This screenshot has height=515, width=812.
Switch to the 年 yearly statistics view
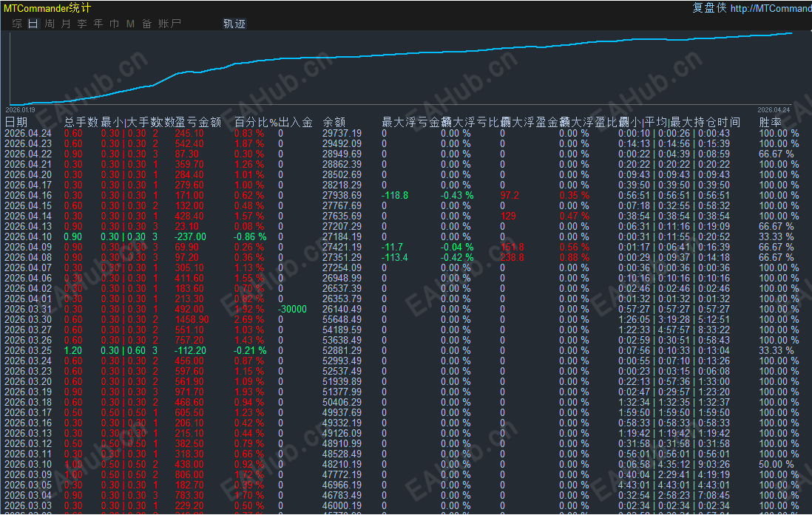[x=98, y=23]
